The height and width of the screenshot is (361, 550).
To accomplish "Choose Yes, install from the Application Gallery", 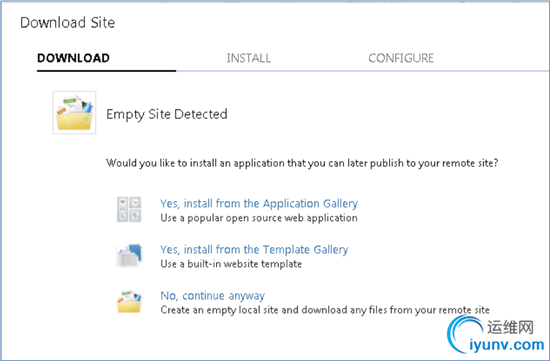I will point(259,203).
